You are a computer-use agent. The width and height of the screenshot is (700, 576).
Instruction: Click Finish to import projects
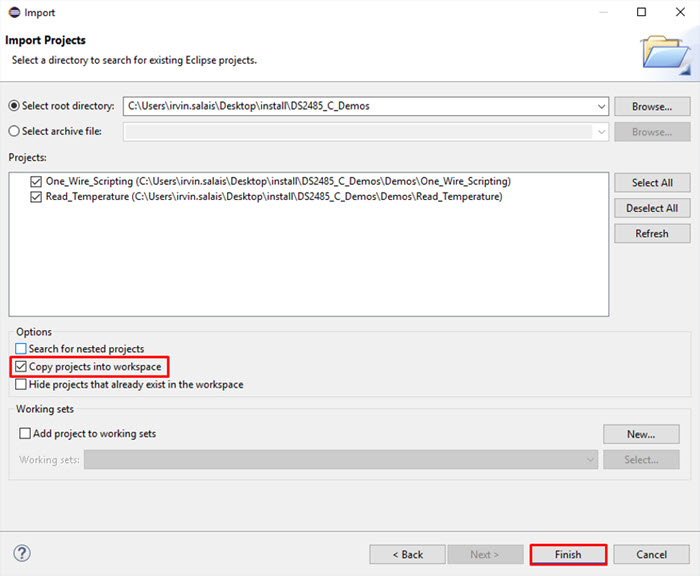coord(568,555)
